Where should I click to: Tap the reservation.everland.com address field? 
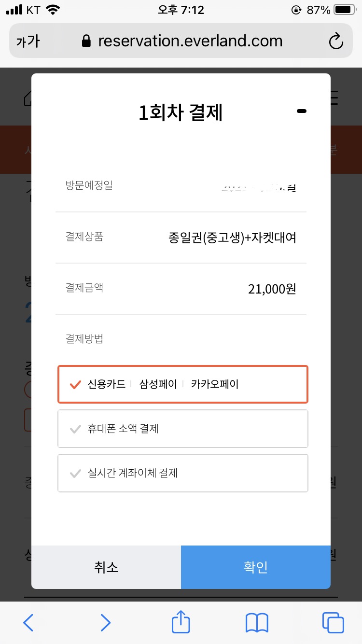190,41
